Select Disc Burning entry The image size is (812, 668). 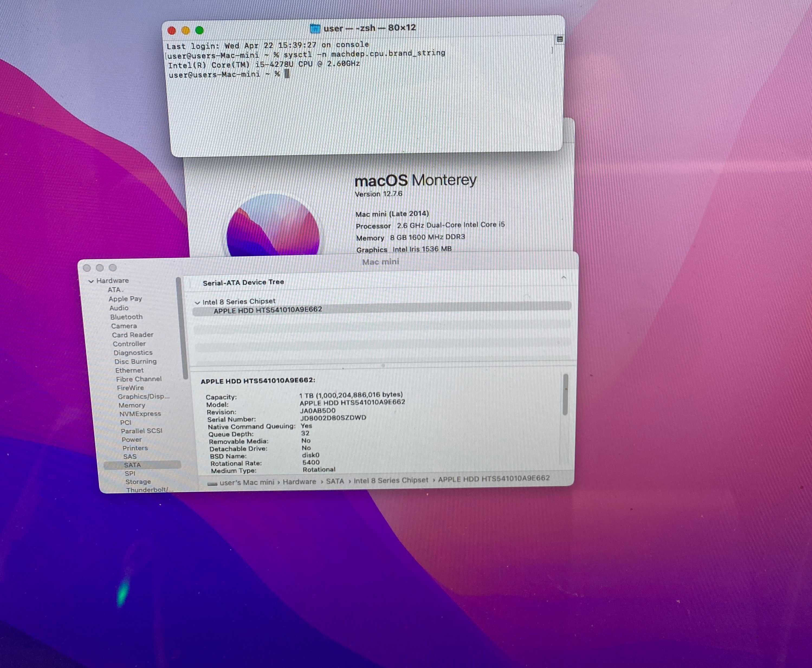[x=135, y=361]
